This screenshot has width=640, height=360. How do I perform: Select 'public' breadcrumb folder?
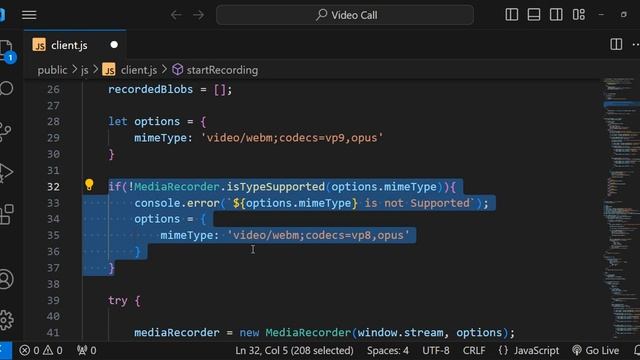(52, 70)
